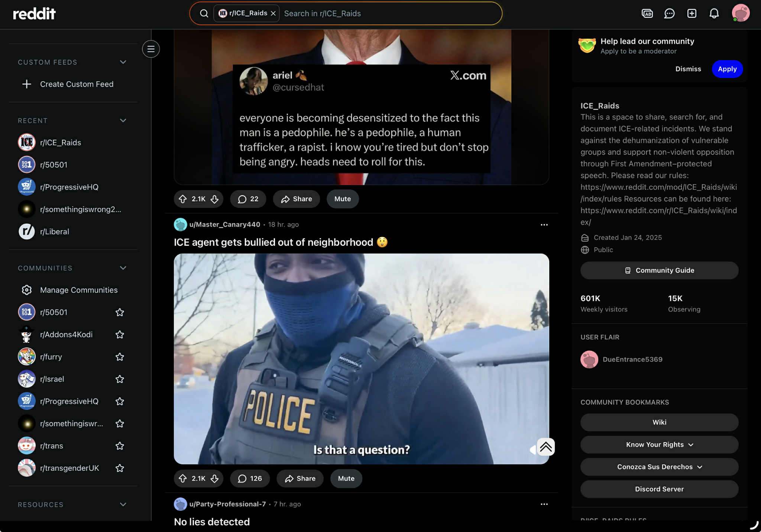
Task: Open the notifications bell
Action: pyautogui.click(x=714, y=14)
